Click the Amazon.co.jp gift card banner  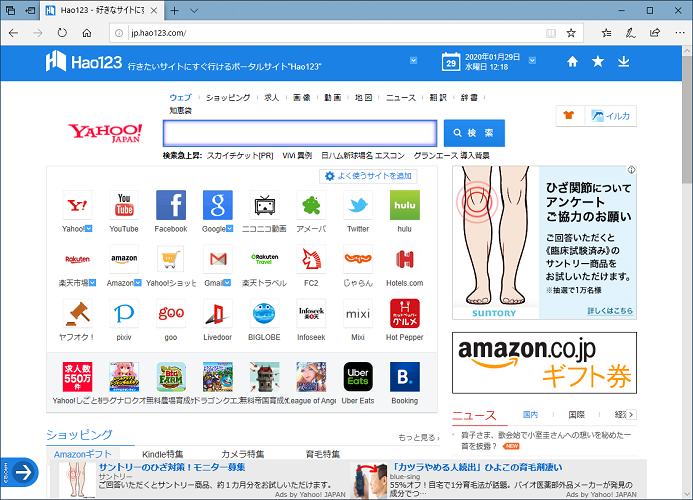[544, 363]
